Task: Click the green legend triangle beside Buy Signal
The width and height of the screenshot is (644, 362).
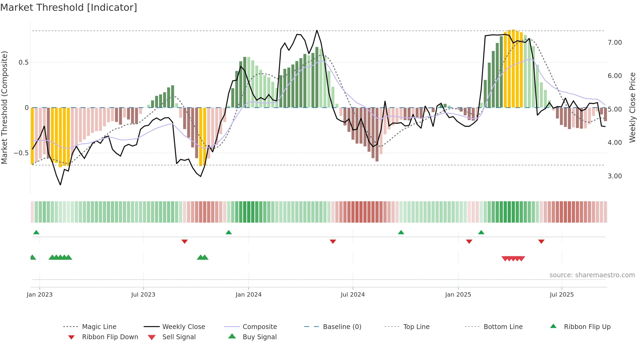Action: [232, 336]
